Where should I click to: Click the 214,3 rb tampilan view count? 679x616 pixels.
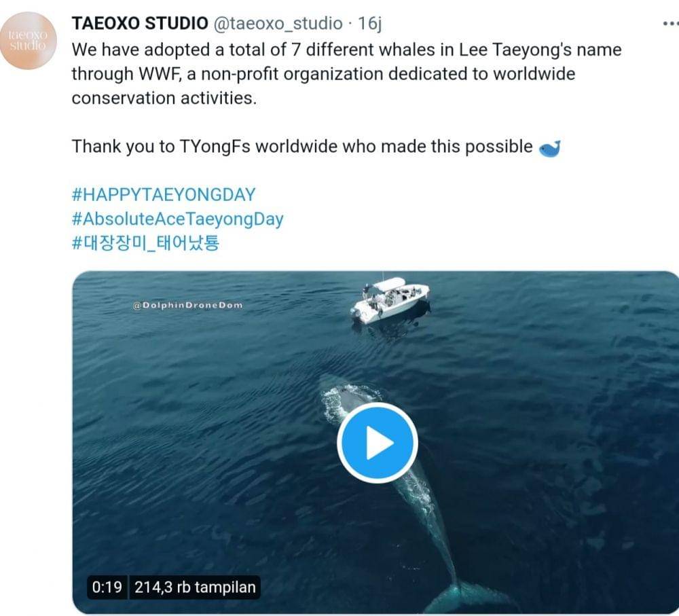point(194,587)
